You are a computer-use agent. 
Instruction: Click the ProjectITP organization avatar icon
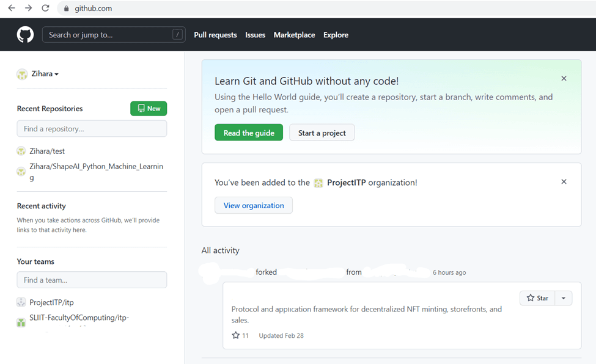coord(318,183)
